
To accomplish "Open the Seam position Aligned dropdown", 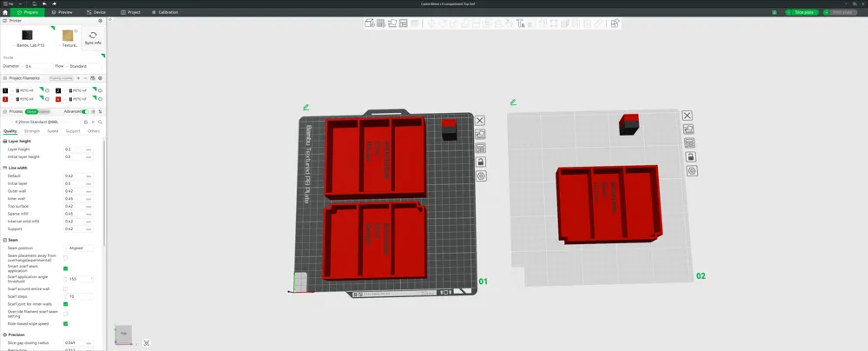I will pos(79,248).
